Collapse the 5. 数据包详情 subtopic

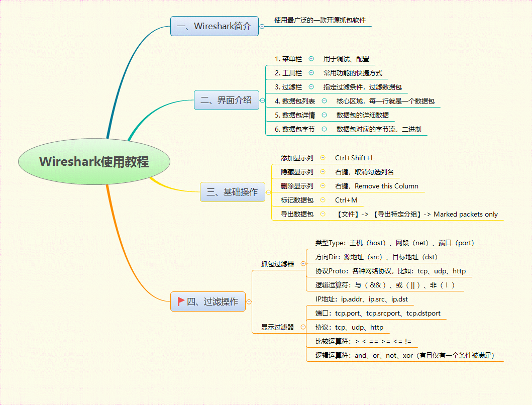[325, 115]
